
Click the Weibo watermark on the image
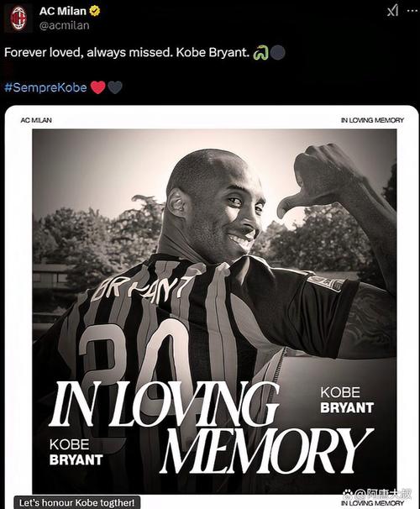376,494
